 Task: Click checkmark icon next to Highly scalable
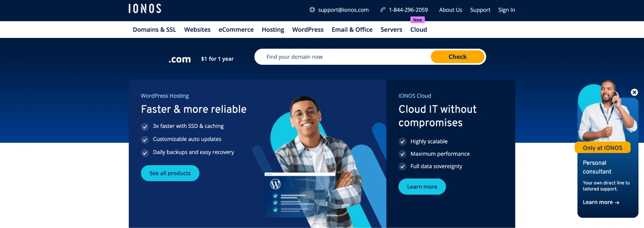(x=402, y=142)
